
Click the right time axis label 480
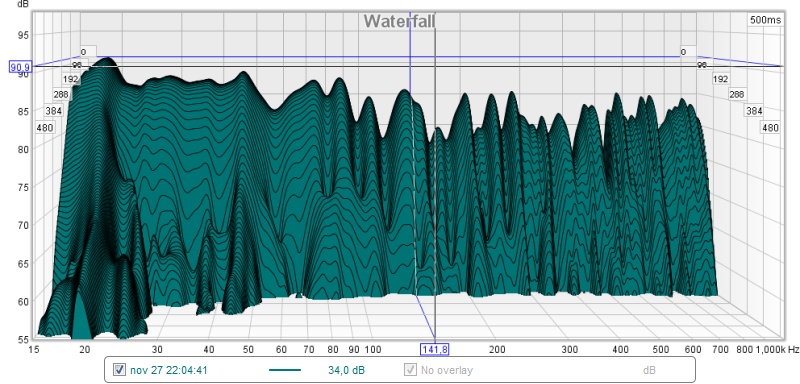770,127
